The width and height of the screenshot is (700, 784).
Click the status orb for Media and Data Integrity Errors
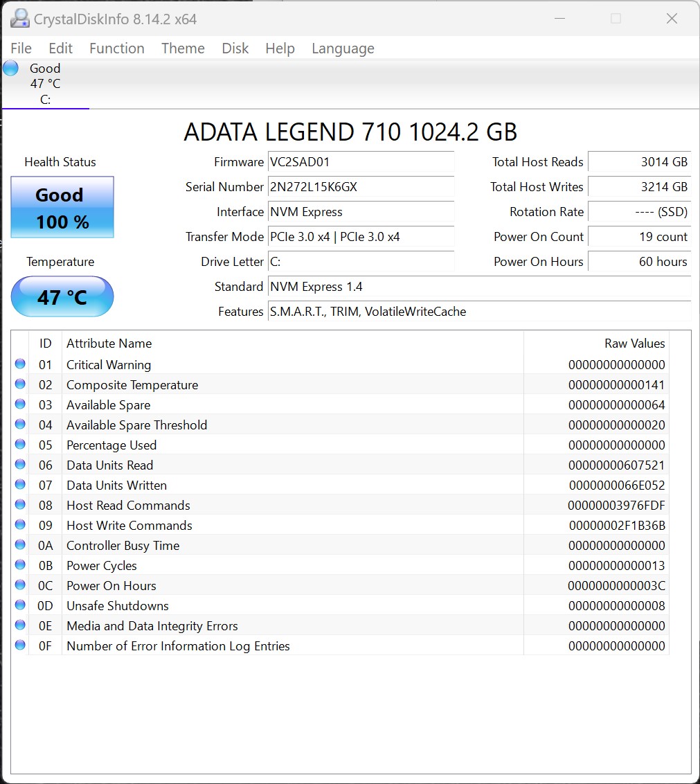pyautogui.click(x=20, y=625)
